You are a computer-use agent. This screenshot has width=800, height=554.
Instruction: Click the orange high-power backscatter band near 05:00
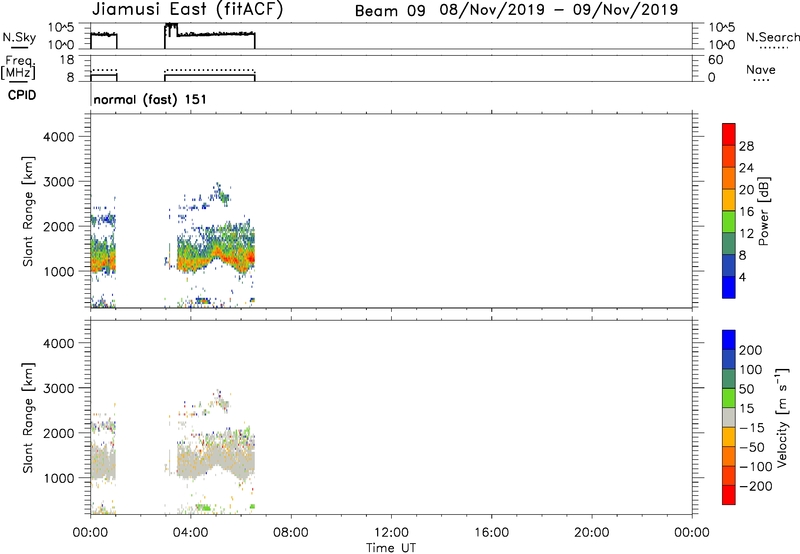[216, 253]
